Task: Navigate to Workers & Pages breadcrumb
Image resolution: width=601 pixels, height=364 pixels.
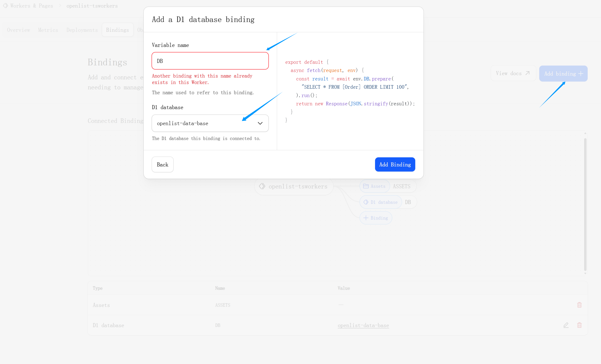Action: coord(32,6)
